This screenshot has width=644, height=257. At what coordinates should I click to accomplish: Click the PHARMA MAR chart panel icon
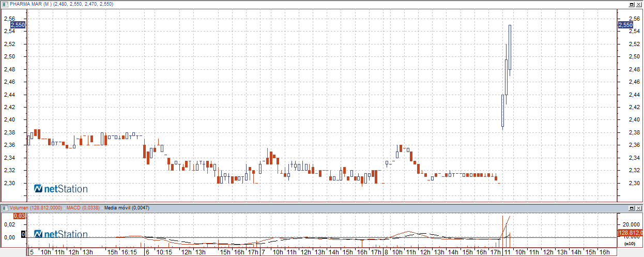coord(5,4)
